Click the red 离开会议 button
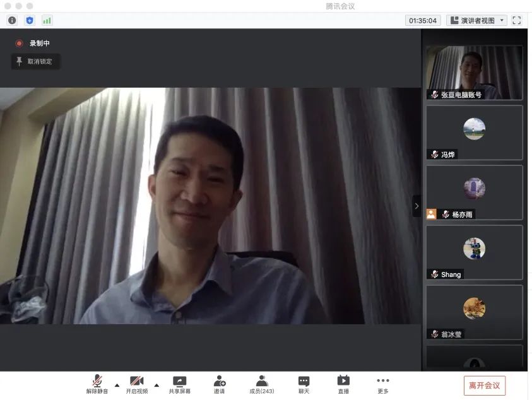Image resolution: width=532 pixels, height=400 pixels. (484, 385)
